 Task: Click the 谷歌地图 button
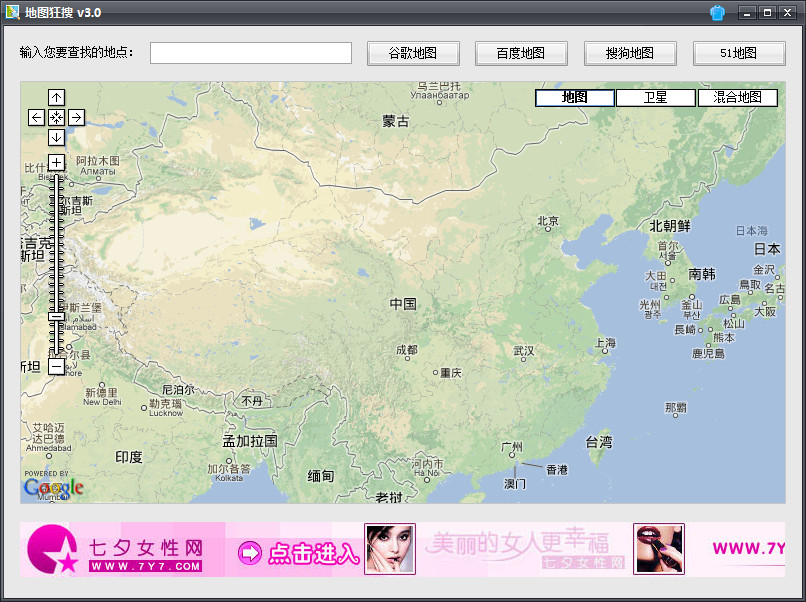[x=413, y=53]
